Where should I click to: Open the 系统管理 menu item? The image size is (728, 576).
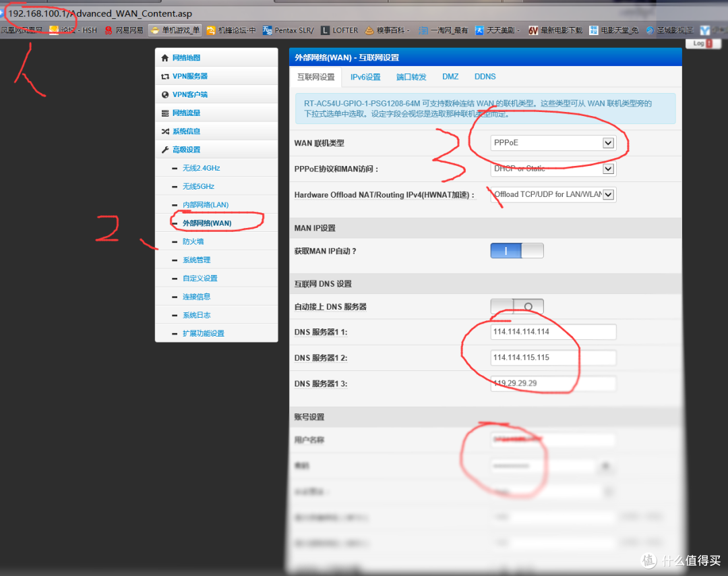196,260
